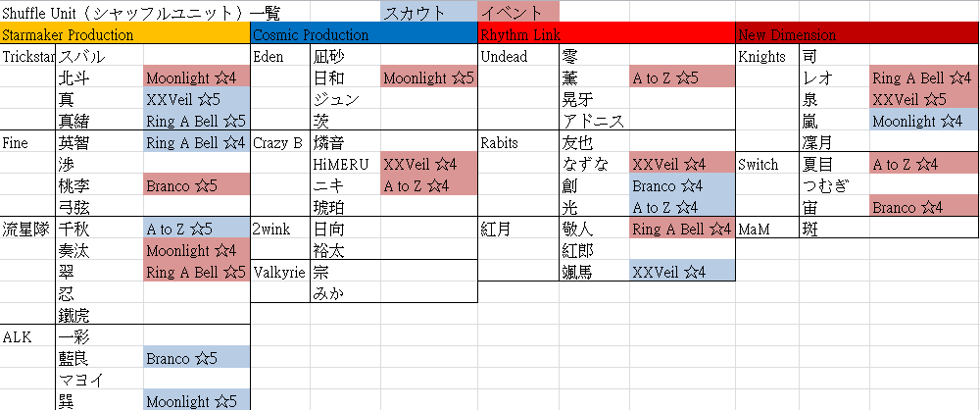Click the pink イベント legend cell

518,12
